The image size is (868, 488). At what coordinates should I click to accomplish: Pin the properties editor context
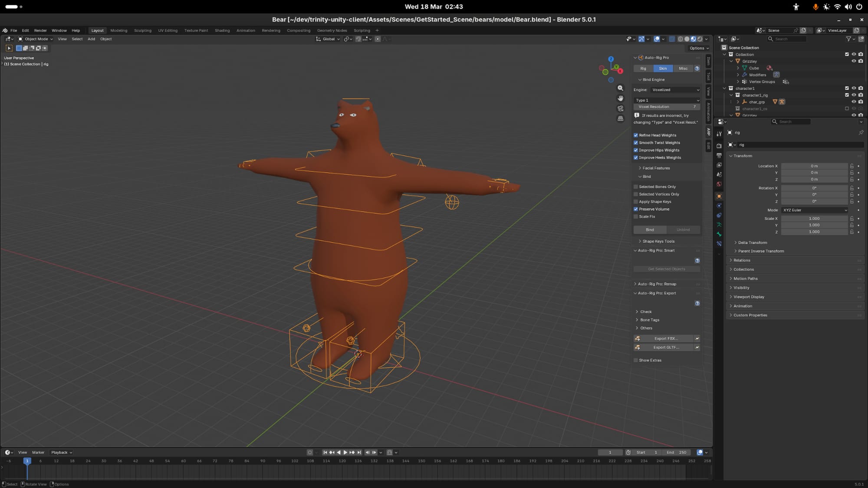[861, 133]
